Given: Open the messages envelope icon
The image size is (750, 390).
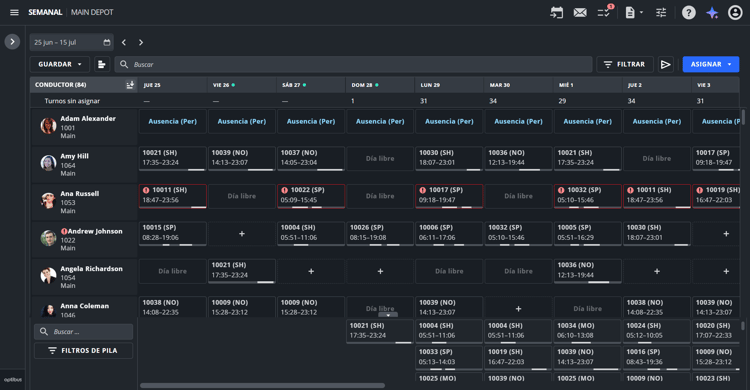Looking at the screenshot, I should coord(580,12).
